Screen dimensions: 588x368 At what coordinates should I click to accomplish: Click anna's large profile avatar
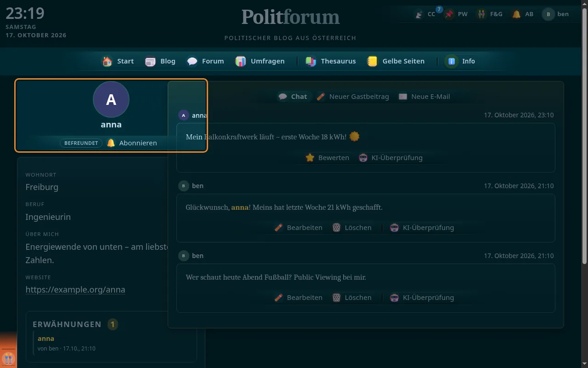[111, 99]
